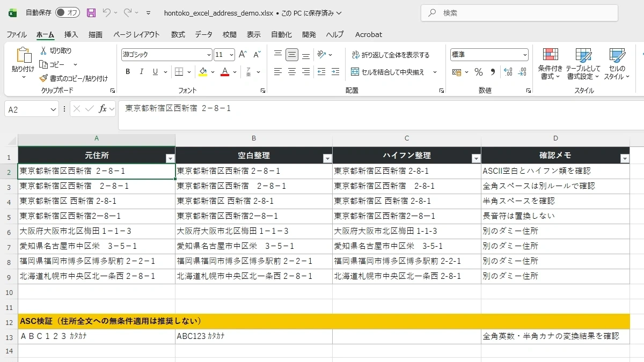
Task: Click the middle align icon
Action: (x=292, y=55)
